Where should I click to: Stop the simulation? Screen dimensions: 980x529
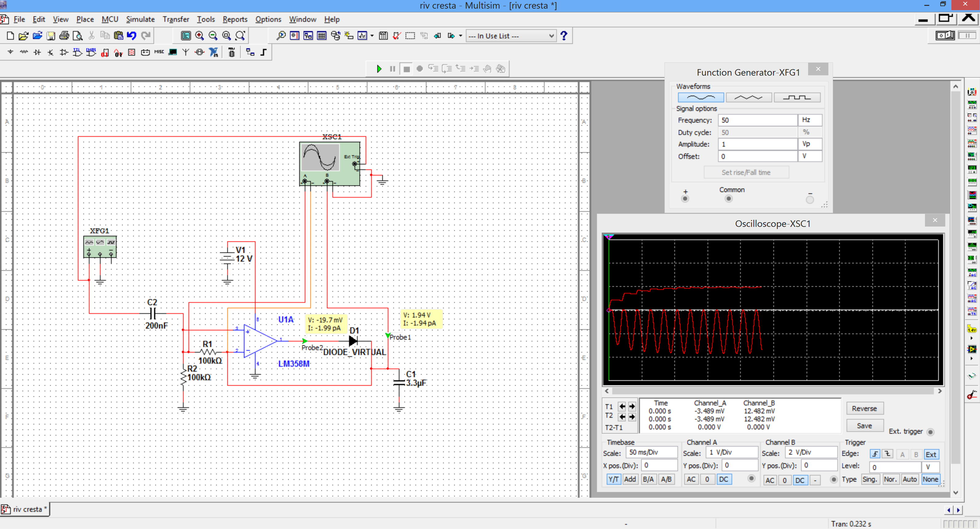point(406,69)
